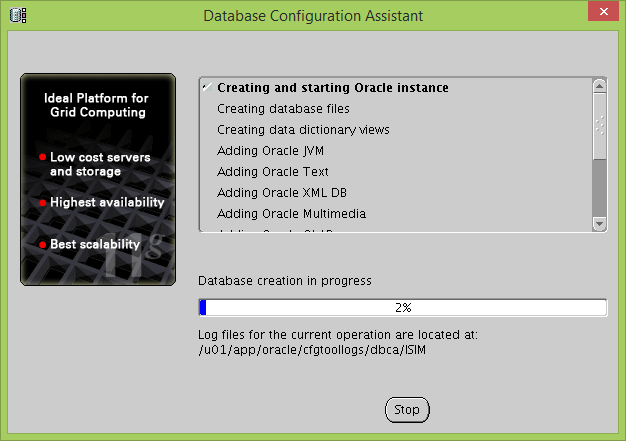Click the Stop button
The height and width of the screenshot is (441, 626).
pyautogui.click(x=407, y=409)
